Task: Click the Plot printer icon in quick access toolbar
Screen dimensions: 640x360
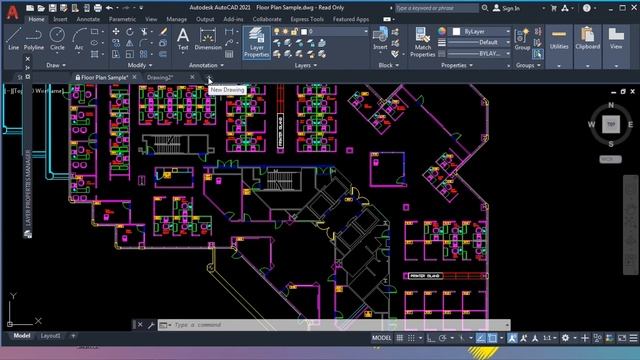Action: tap(98, 8)
